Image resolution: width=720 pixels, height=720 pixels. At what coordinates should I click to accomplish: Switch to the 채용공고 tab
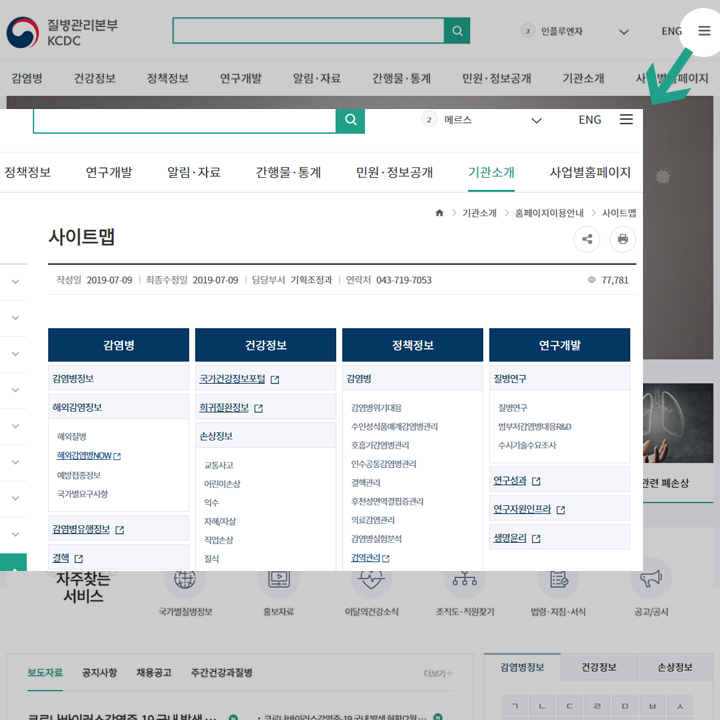(154, 673)
